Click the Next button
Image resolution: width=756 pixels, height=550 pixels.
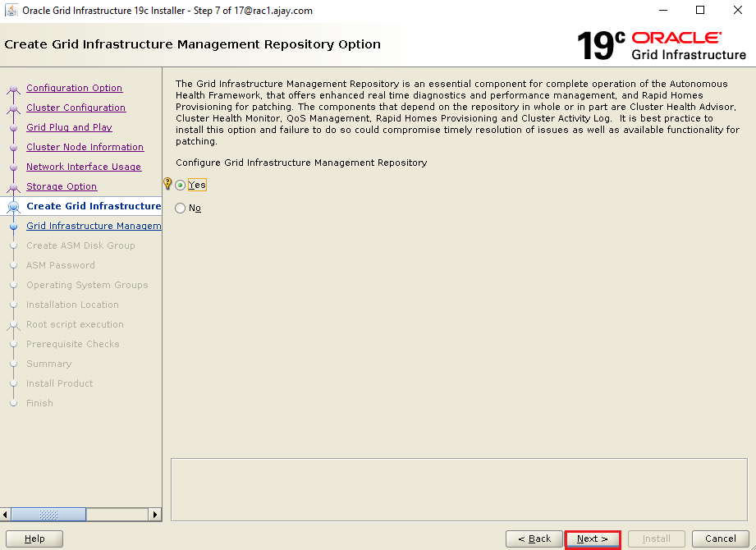click(x=593, y=539)
